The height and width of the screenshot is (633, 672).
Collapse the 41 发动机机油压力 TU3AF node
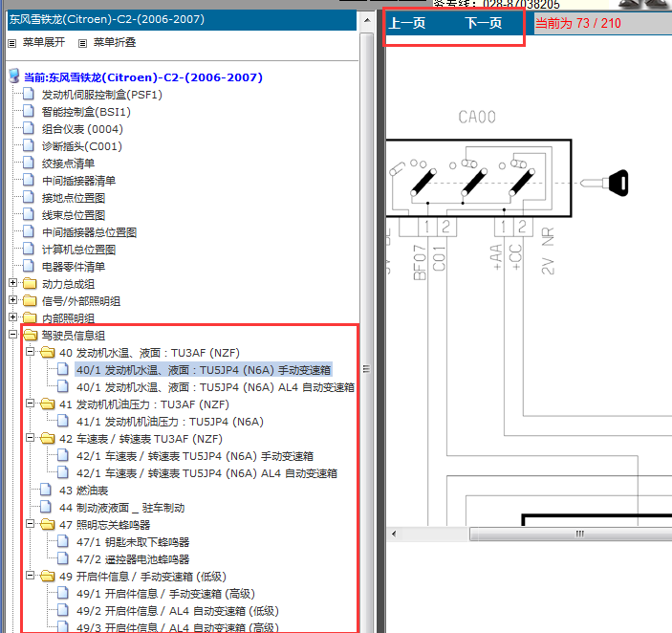point(30,403)
